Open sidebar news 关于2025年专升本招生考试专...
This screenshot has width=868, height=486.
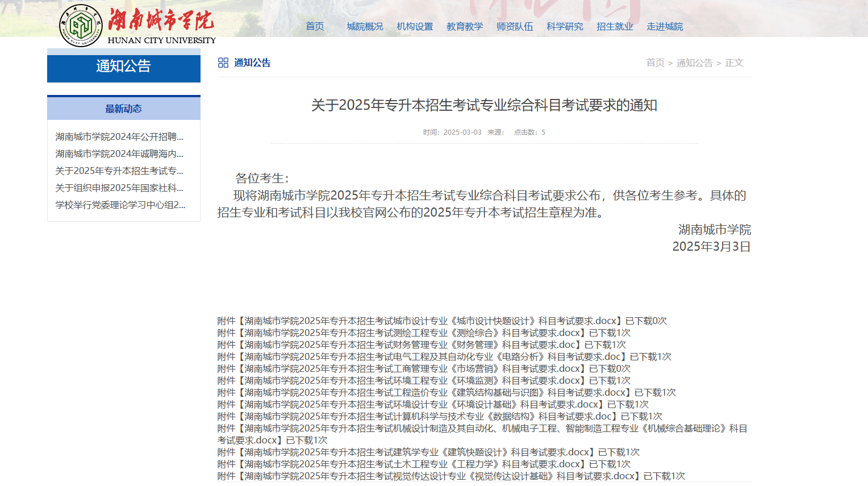(119, 171)
